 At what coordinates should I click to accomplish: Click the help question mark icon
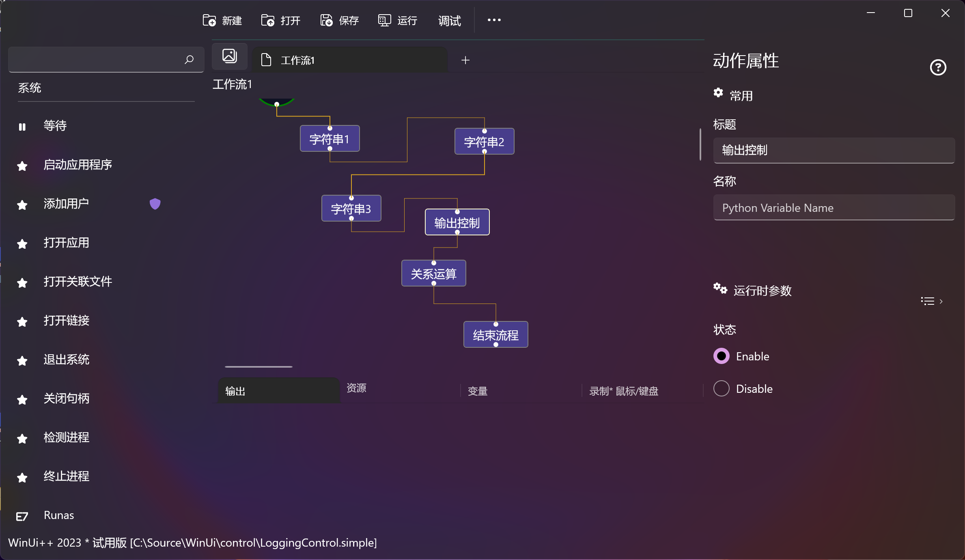pos(938,67)
